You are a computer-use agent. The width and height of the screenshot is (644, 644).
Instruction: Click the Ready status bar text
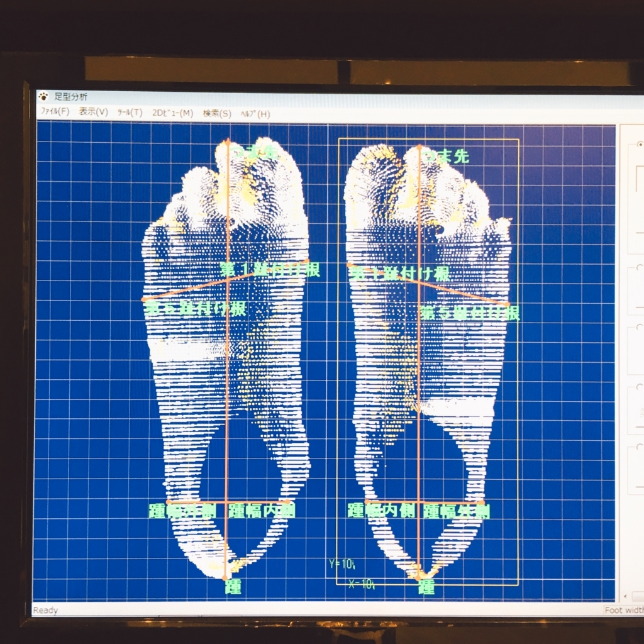[45, 610]
